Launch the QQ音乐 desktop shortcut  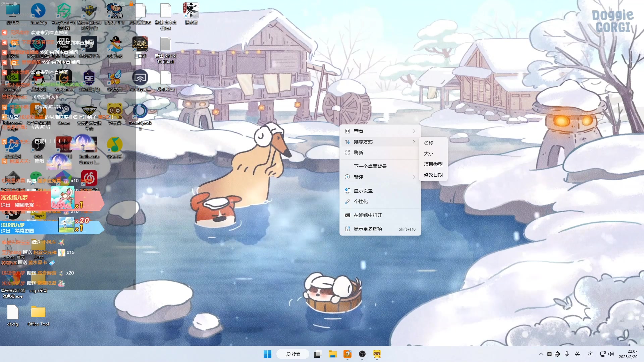click(x=115, y=147)
